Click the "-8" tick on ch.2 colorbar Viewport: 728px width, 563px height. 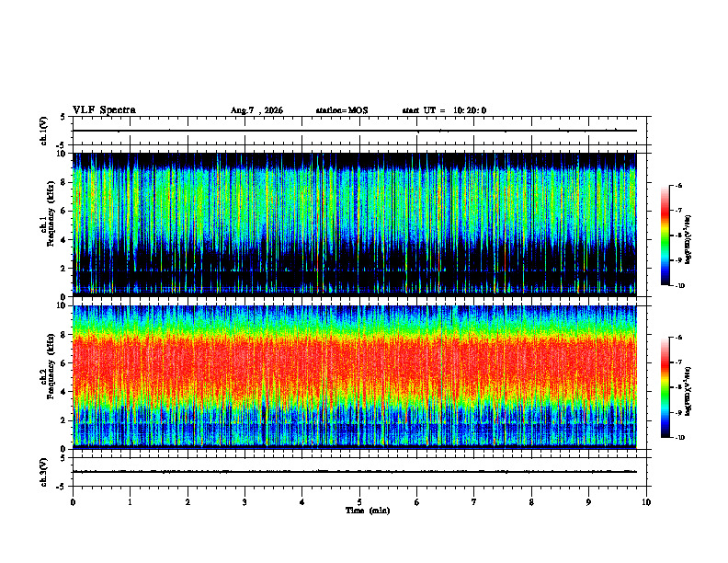coord(678,388)
